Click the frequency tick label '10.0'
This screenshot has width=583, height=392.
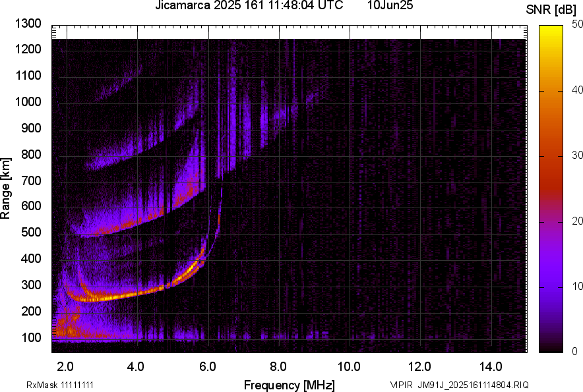(349, 367)
